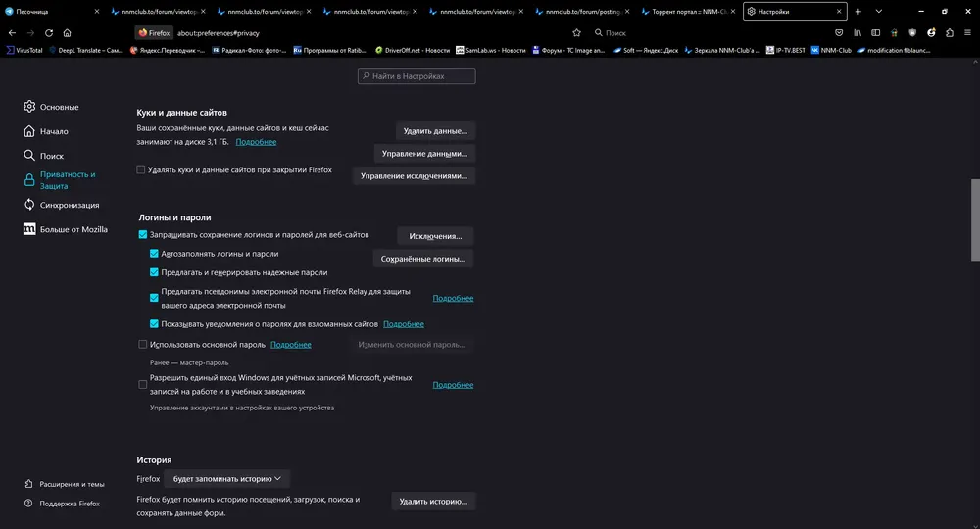
Task: Open the history mode dropdown
Action: pos(227,478)
